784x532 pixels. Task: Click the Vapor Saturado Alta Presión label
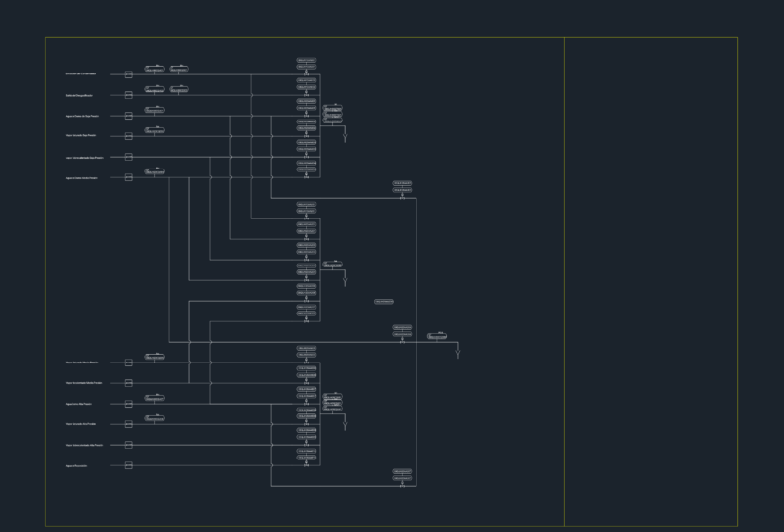tap(80, 424)
